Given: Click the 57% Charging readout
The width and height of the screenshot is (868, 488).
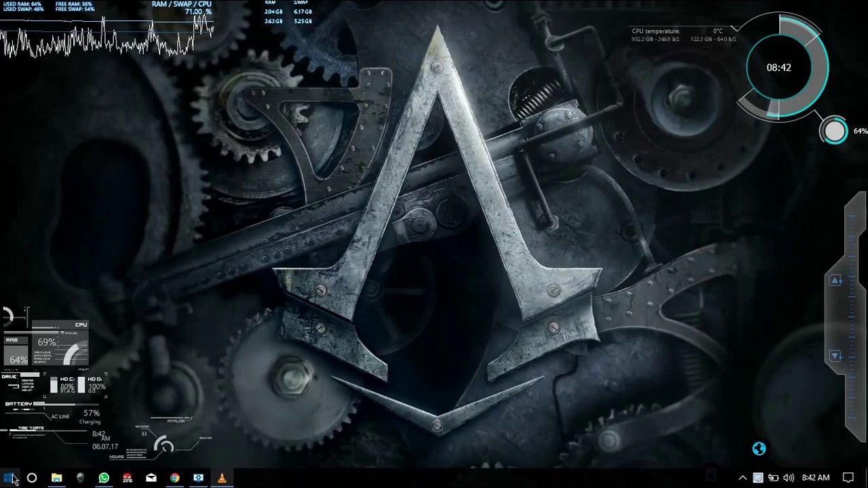Looking at the screenshot, I should click(x=91, y=417).
